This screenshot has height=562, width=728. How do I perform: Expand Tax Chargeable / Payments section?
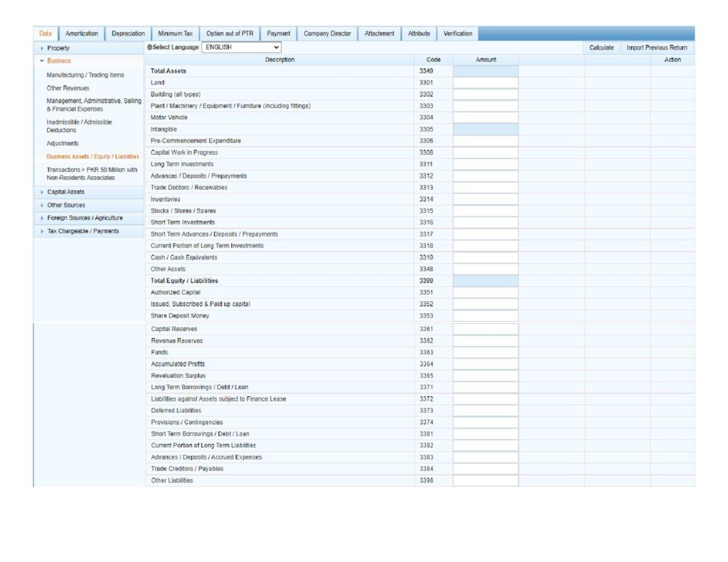pyautogui.click(x=82, y=231)
